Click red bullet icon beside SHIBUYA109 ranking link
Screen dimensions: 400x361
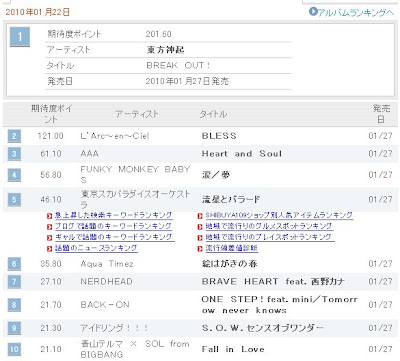(x=200, y=216)
